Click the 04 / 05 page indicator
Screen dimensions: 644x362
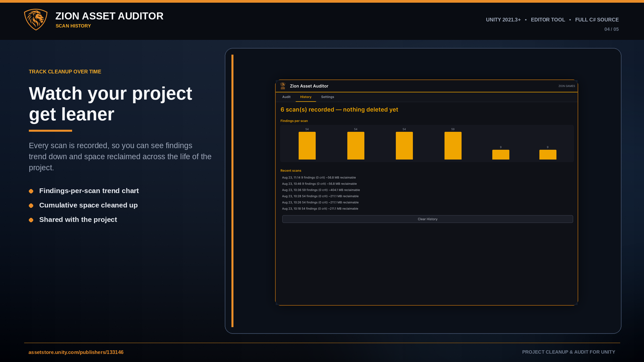pos(611,29)
